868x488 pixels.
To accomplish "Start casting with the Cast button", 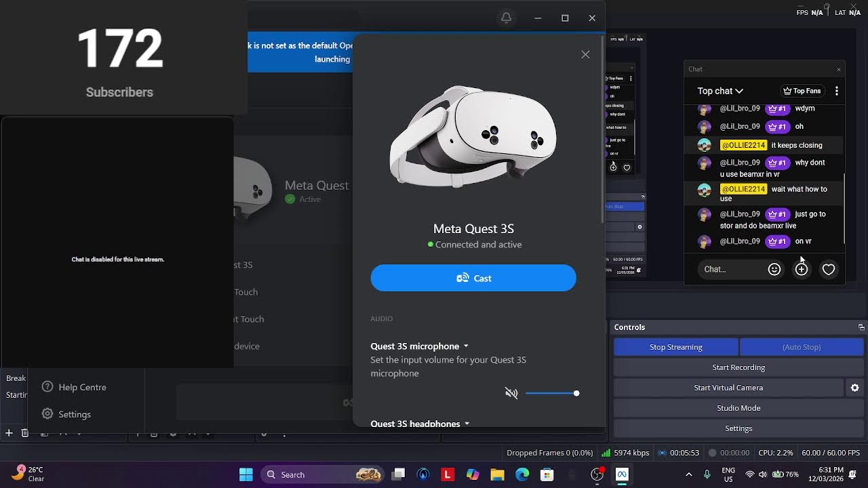I will [x=473, y=278].
